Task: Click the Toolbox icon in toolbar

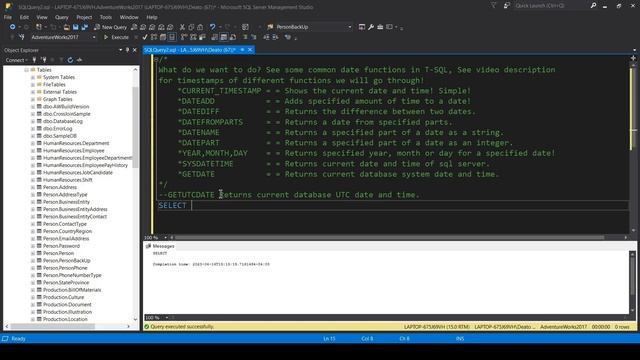Action: tap(380, 27)
